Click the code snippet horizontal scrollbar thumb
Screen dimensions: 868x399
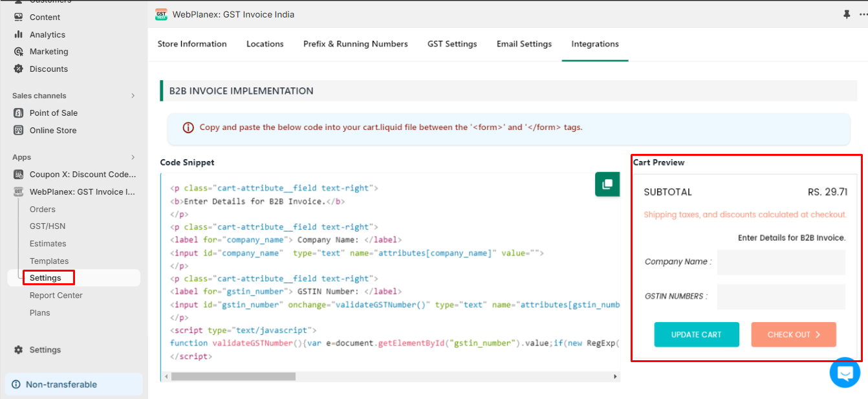pos(233,376)
